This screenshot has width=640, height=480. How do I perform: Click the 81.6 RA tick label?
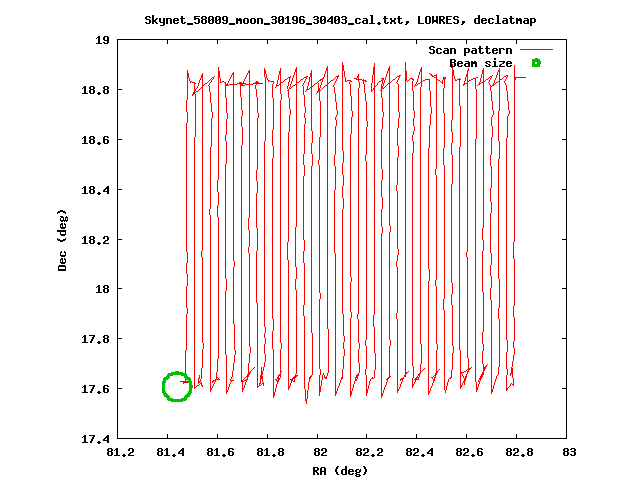pos(220,452)
